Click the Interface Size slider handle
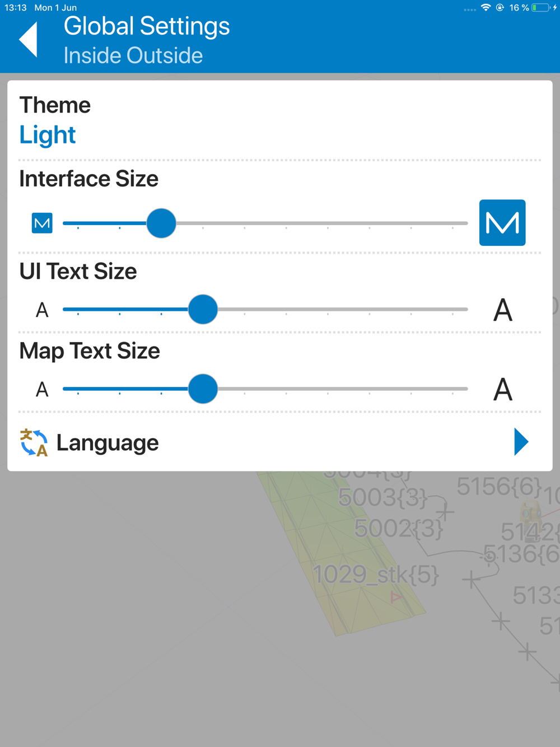The image size is (560, 747). [161, 223]
